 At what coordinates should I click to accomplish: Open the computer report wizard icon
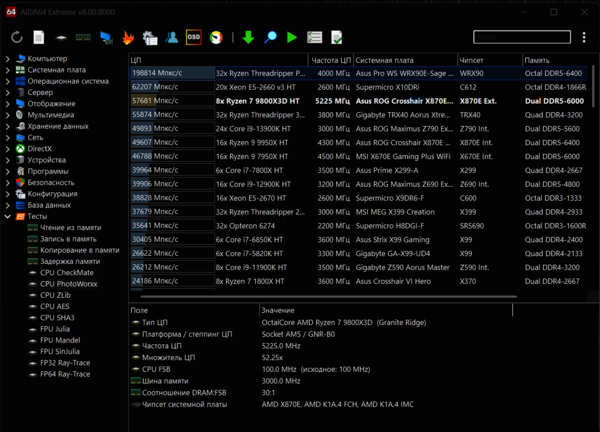pos(150,38)
